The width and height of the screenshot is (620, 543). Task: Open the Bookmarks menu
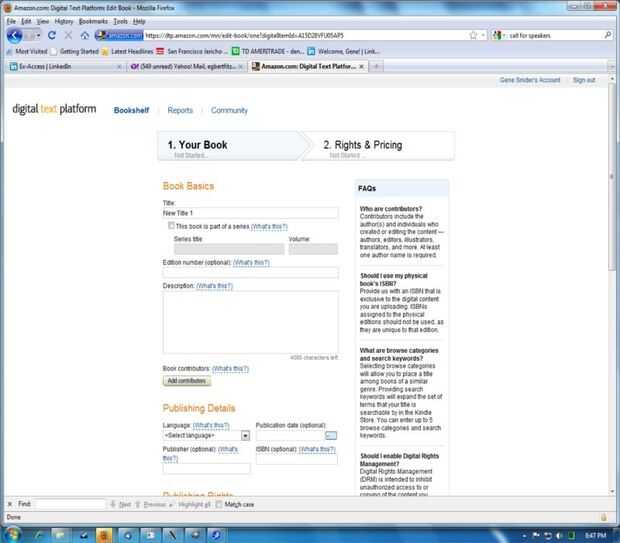click(93, 21)
